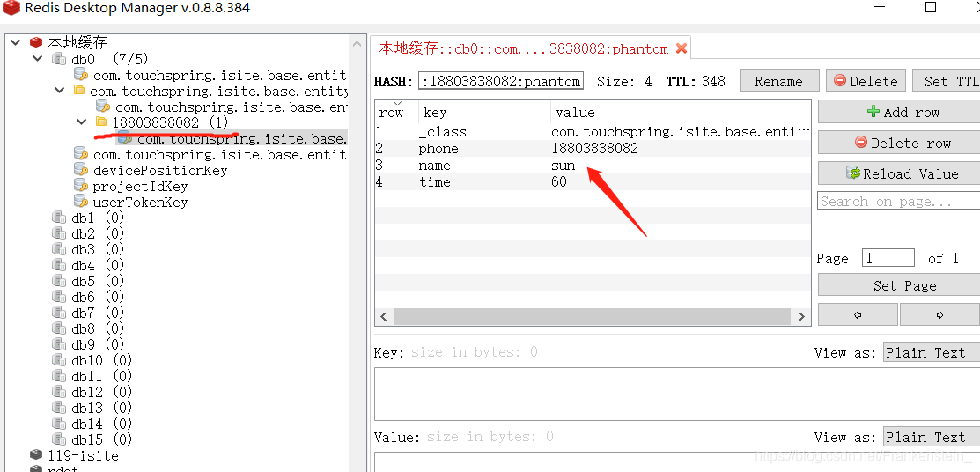This screenshot has height=472, width=980.
Task: Click the Rename button
Action: coord(778,81)
